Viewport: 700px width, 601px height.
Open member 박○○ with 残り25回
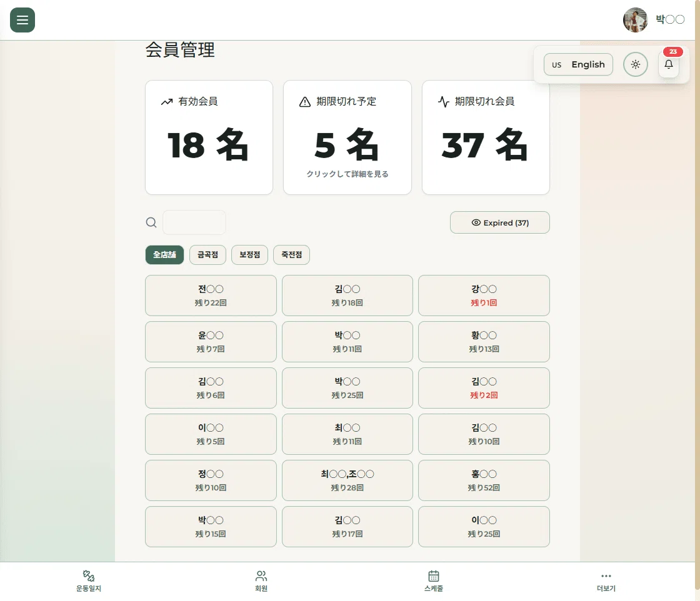tap(347, 388)
